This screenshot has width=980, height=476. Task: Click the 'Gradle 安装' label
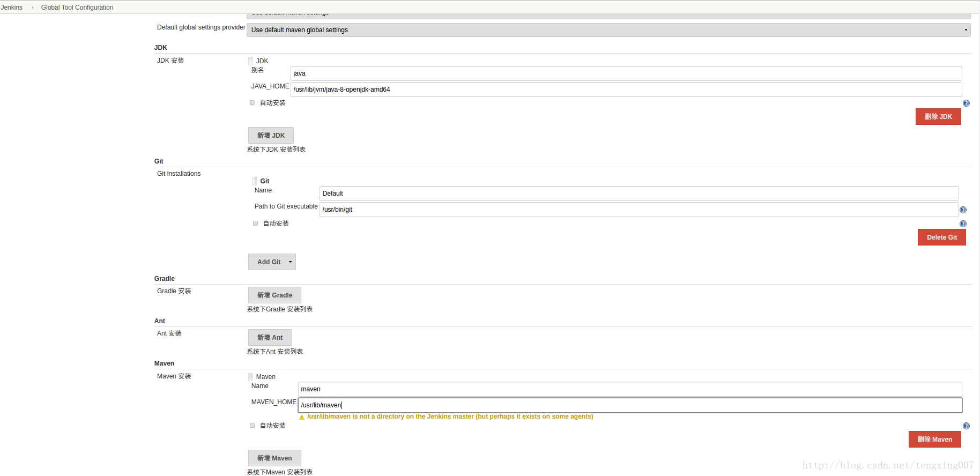[174, 291]
